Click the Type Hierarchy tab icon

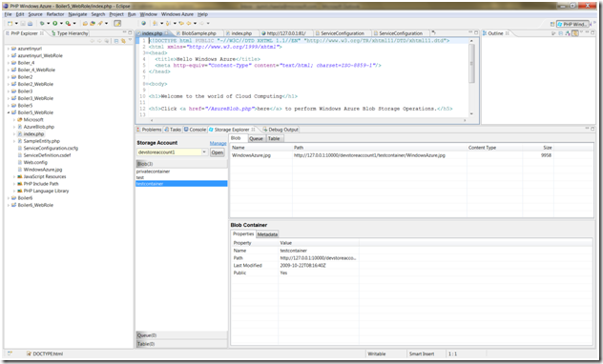(x=53, y=33)
